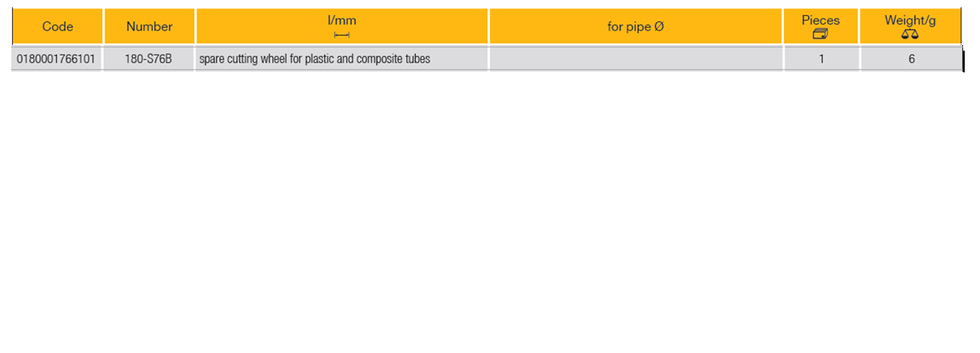Click the length ruler icon under l/mm
Viewport: 980px width, 353px height.
pyautogui.click(x=342, y=35)
